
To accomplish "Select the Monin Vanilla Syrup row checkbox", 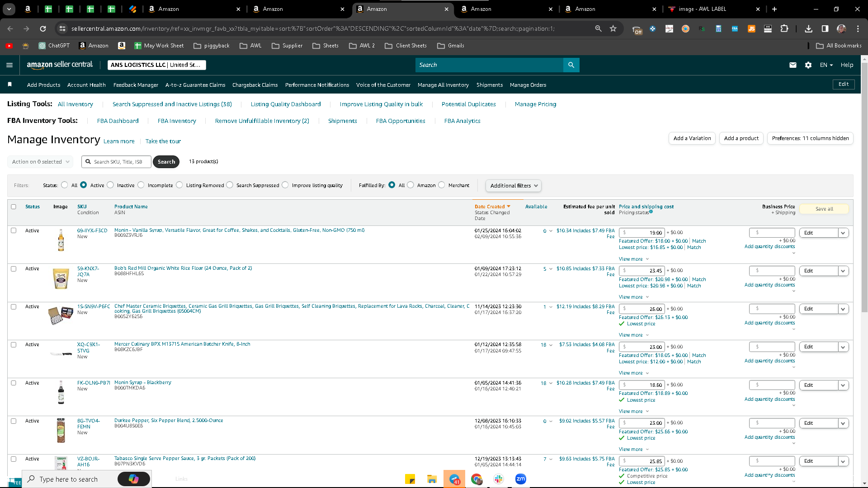I will coord(14,230).
